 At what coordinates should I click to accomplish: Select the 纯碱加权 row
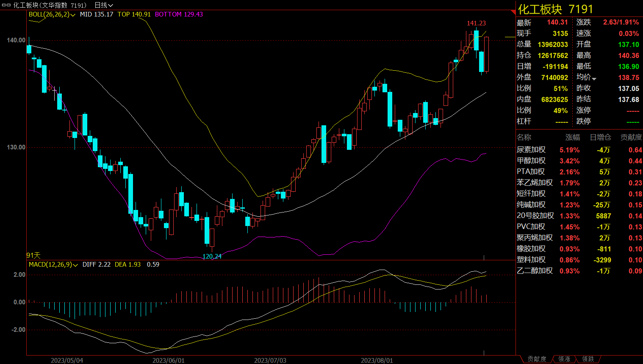pos(579,205)
